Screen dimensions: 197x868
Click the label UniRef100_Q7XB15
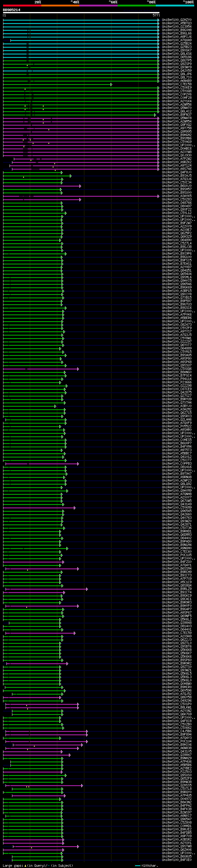click(x=177, y=297)
